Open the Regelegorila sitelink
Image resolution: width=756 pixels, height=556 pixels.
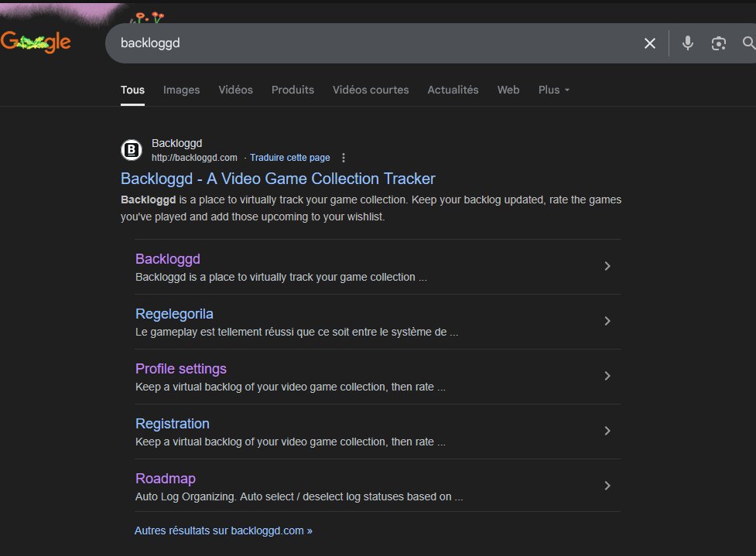(x=174, y=314)
